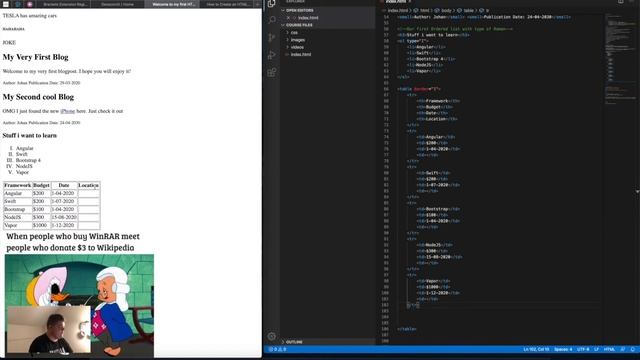Click the '$1000' table cell
Screen dimensions: 640x360
[41, 225]
